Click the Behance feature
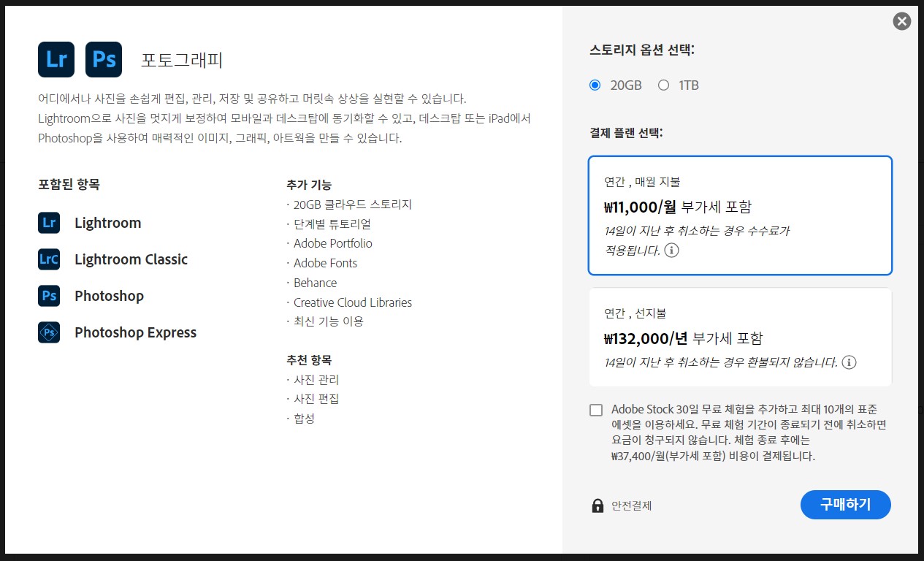924x561 pixels. tap(315, 283)
